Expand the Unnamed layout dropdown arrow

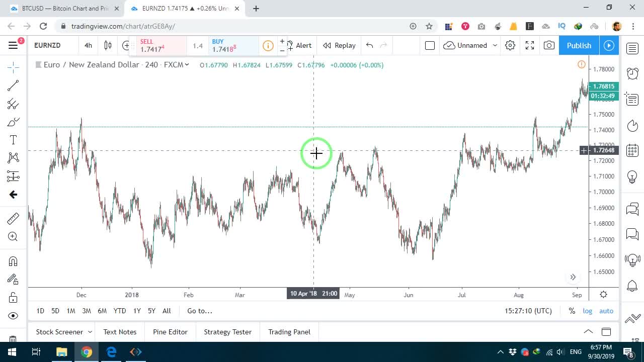tap(495, 45)
